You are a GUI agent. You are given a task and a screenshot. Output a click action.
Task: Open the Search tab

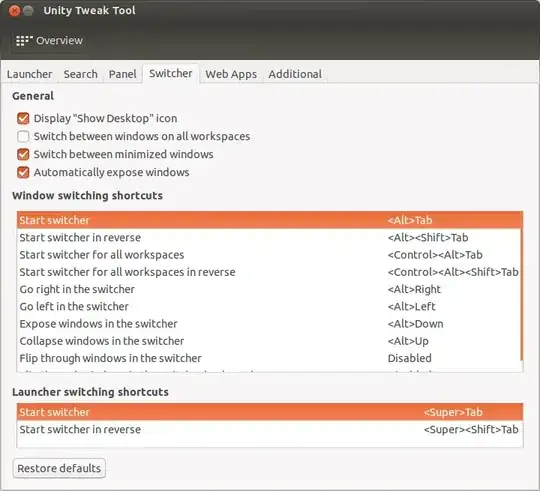tap(81, 74)
